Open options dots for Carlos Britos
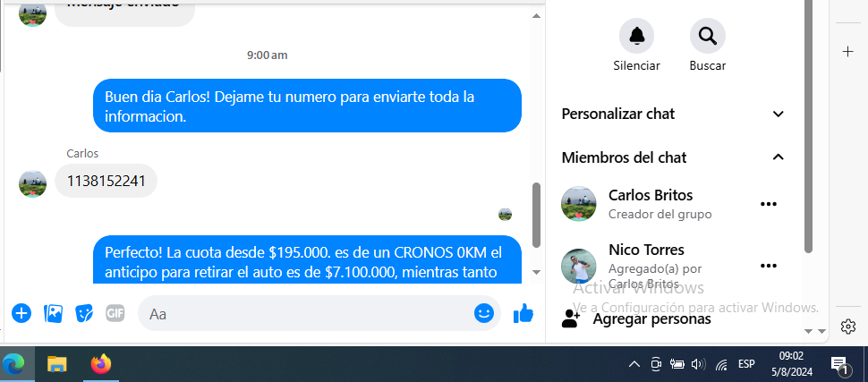This screenshot has width=868, height=382. pyautogui.click(x=769, y=204)
